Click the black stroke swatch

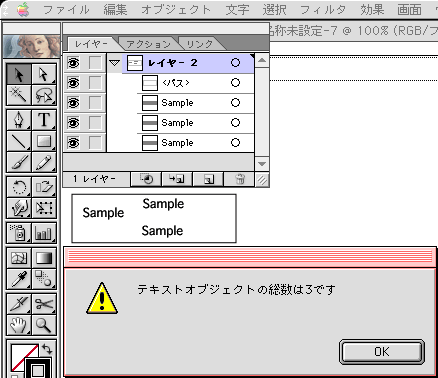(x=38, y=369)
